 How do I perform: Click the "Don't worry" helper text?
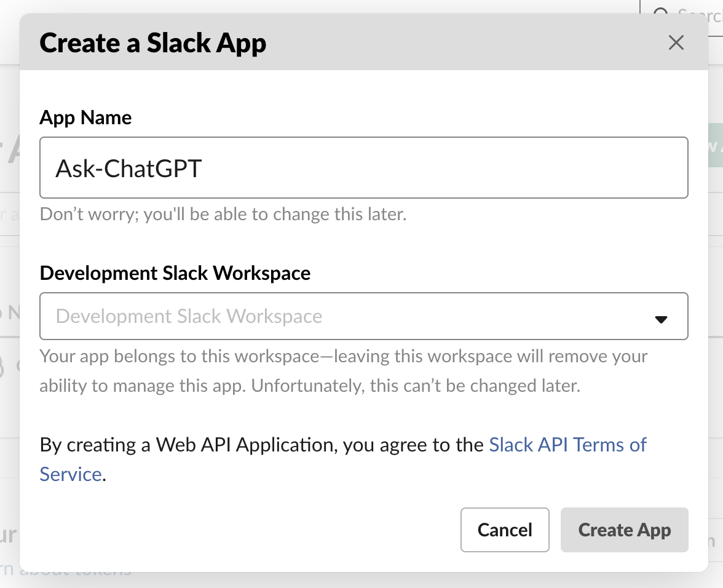(223, 215)
